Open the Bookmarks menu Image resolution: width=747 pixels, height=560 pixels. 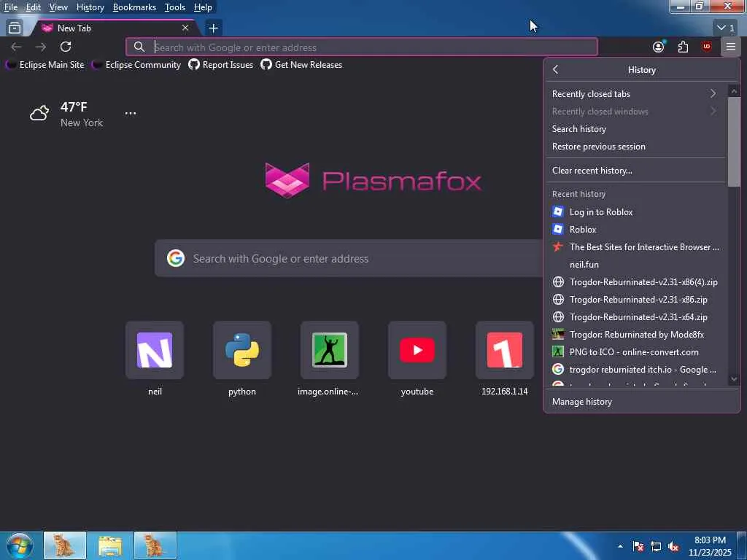coord(134,7)
